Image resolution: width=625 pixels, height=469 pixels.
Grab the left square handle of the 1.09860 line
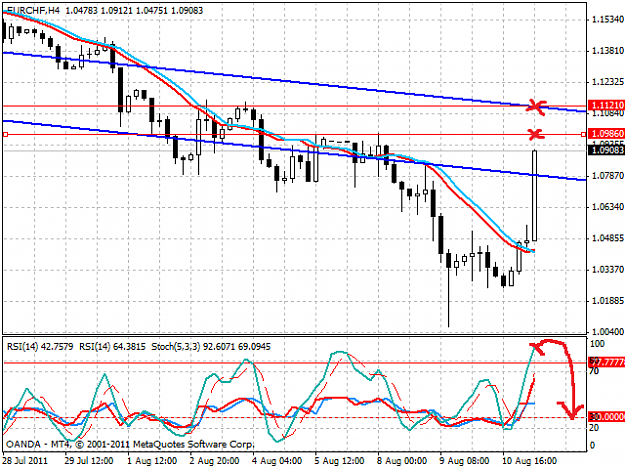coord(5,135)
